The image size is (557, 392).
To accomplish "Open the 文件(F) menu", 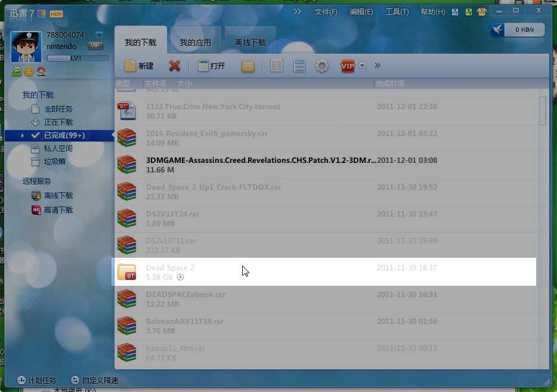I will click(x=326, y=12).
